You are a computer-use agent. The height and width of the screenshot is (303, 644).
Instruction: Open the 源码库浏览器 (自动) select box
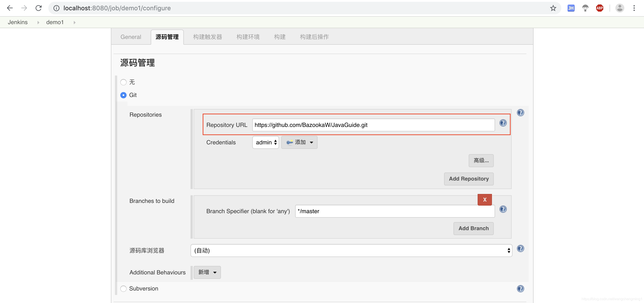point(351,250)
